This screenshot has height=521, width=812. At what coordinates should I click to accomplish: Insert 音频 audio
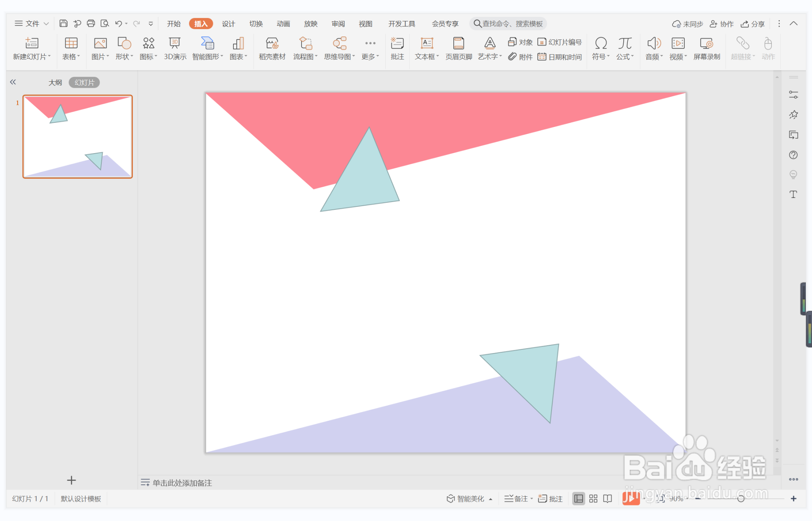pos(654,48)
